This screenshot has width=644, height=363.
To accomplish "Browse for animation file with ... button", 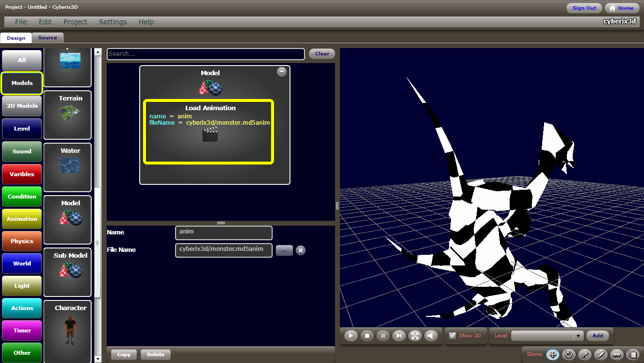I will (x=284, y=250).
